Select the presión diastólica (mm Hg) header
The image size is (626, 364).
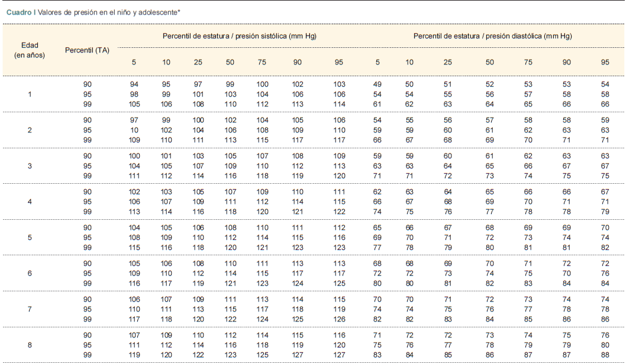tap(492, 36)
